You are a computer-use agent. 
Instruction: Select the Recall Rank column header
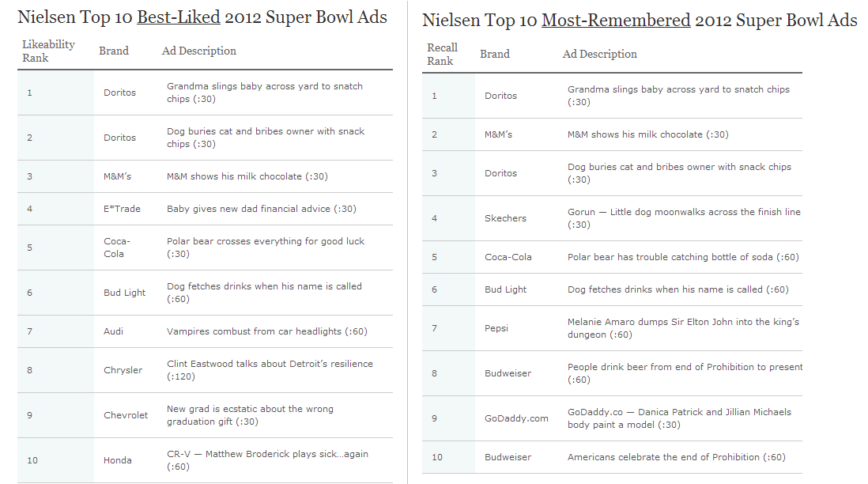(x=442, y=55)
